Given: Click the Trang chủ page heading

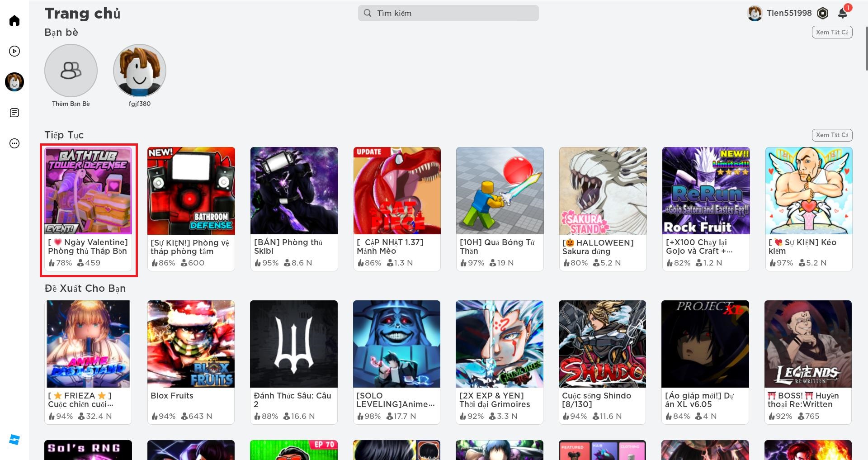Looking at the screenshot, I should click(x=83, y=13).
